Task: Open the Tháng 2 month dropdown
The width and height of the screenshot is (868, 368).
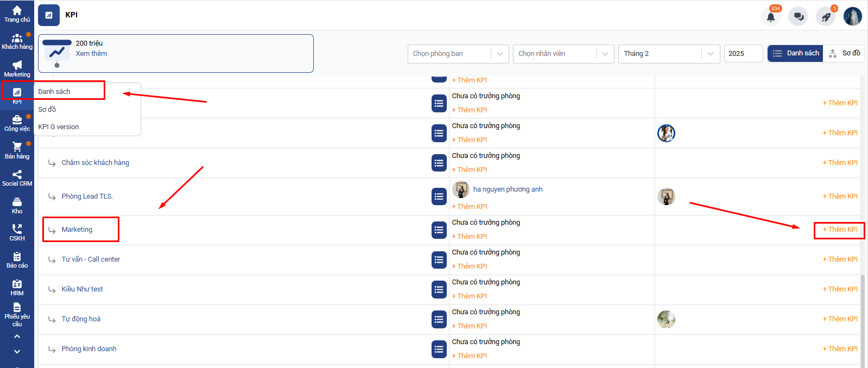Action: coord(668,54)
